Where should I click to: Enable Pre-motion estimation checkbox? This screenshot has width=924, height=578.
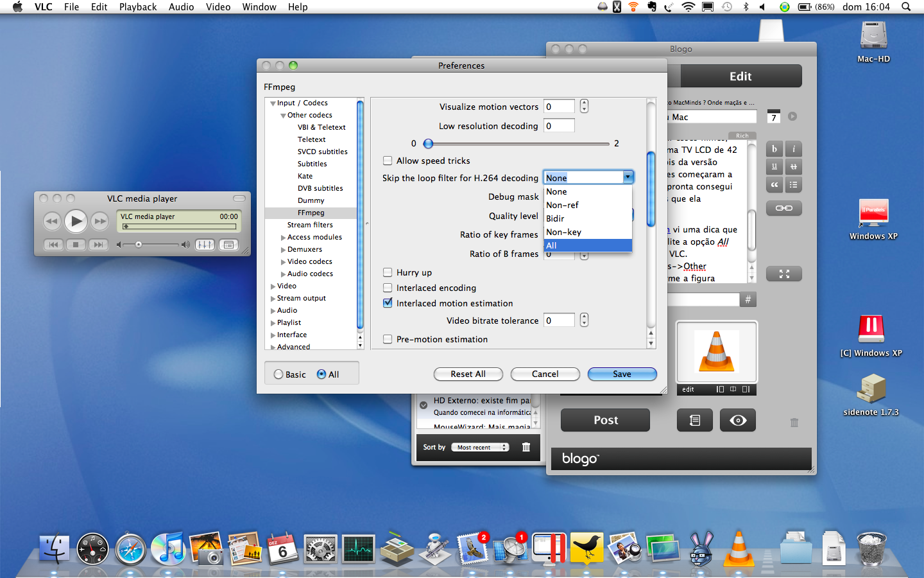click(388, 339)
